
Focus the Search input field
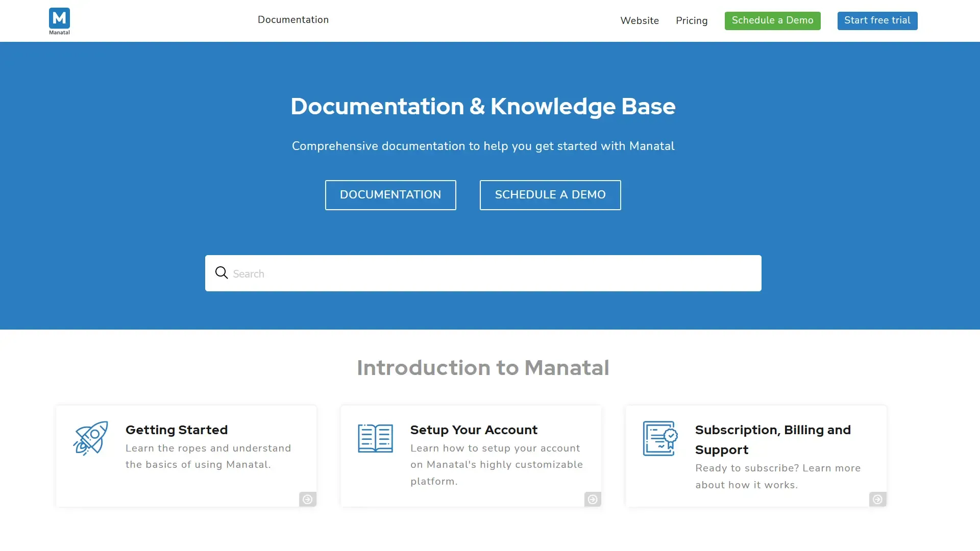pyautogui.click(x=490, y=273)
